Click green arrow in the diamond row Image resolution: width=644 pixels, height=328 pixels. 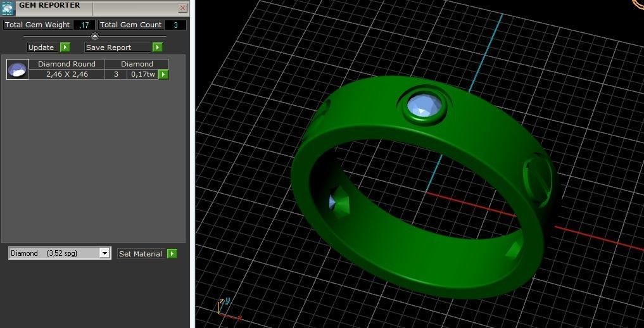click(163, 74)
